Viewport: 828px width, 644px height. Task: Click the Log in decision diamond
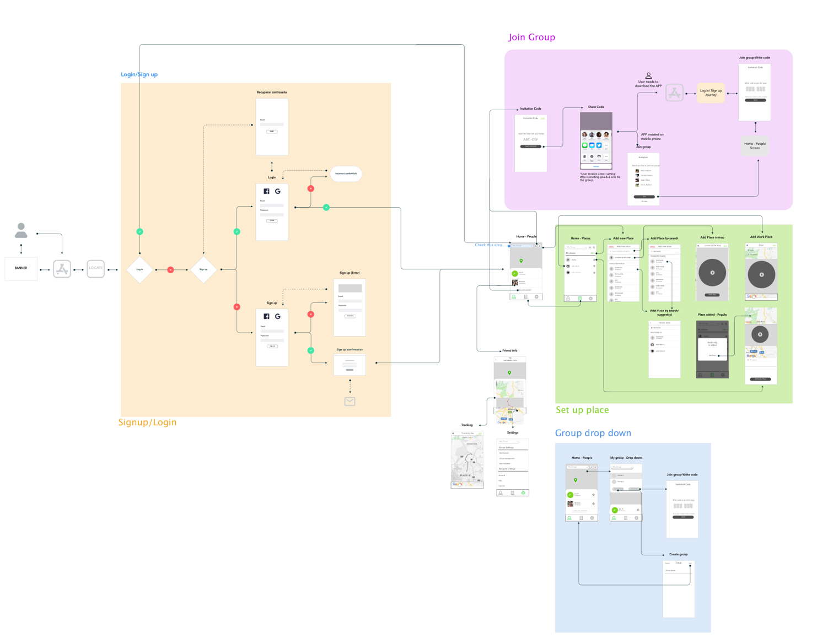[x=139, y=269]
